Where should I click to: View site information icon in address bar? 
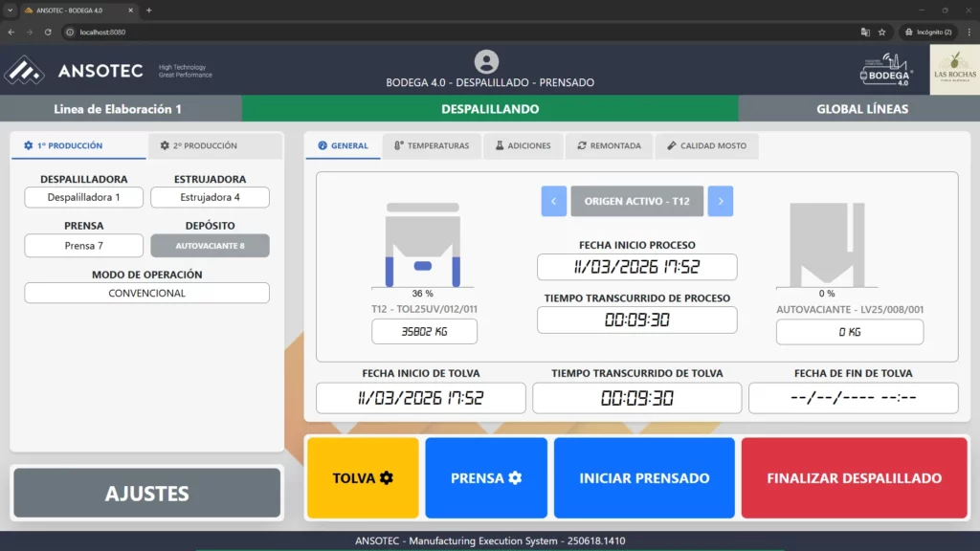tap(70, 32)
